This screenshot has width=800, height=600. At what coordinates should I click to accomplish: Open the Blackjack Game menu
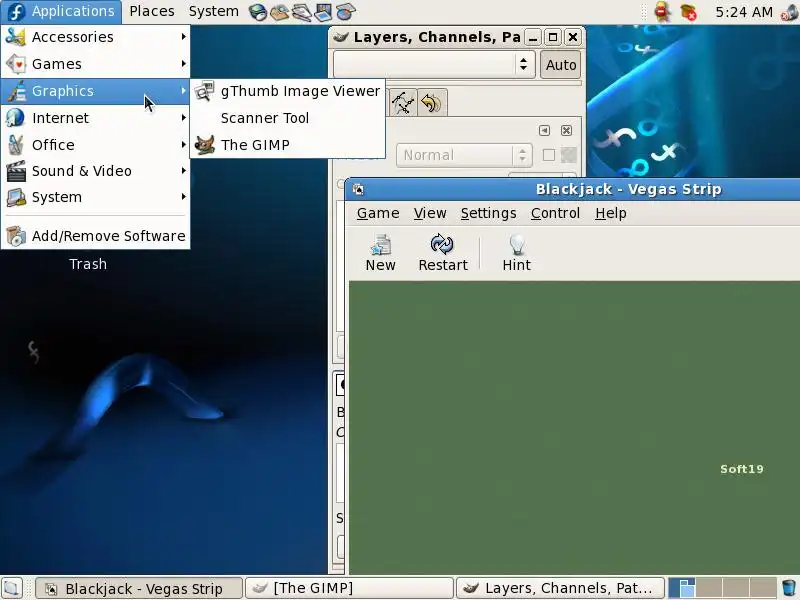pos(378,213)
